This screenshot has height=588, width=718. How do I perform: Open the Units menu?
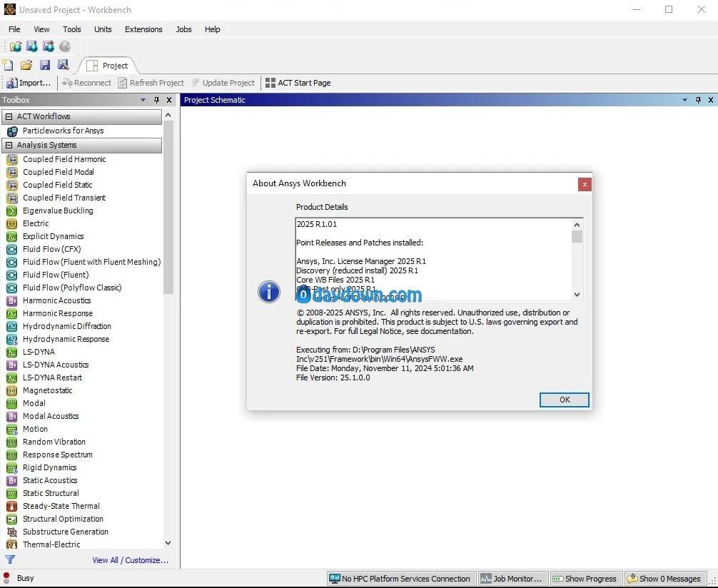(x=103, y=29)
